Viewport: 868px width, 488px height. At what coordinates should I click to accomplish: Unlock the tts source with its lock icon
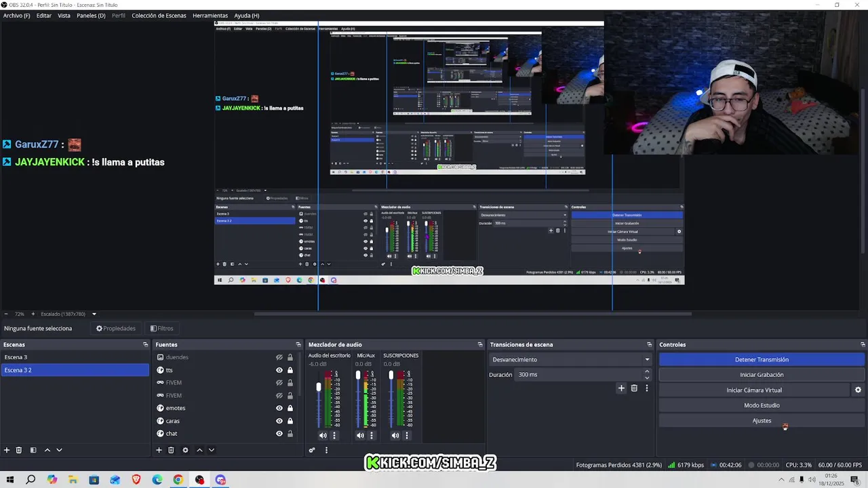pyautogui.click(x=290, y=370)
